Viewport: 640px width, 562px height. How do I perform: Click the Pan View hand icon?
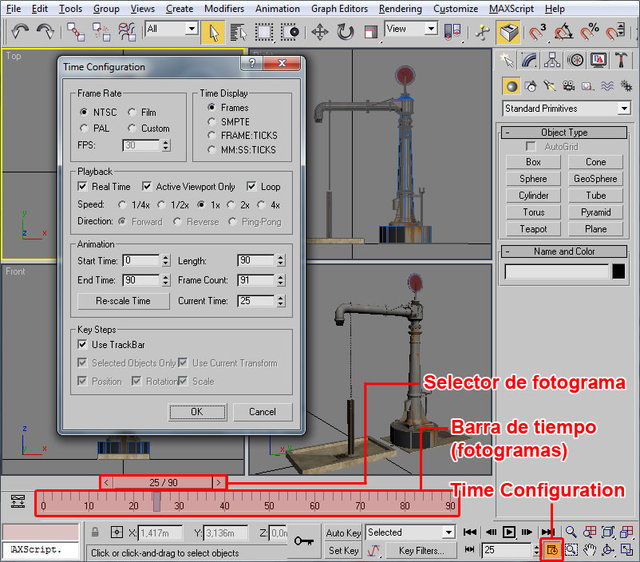tap(589, 550)
